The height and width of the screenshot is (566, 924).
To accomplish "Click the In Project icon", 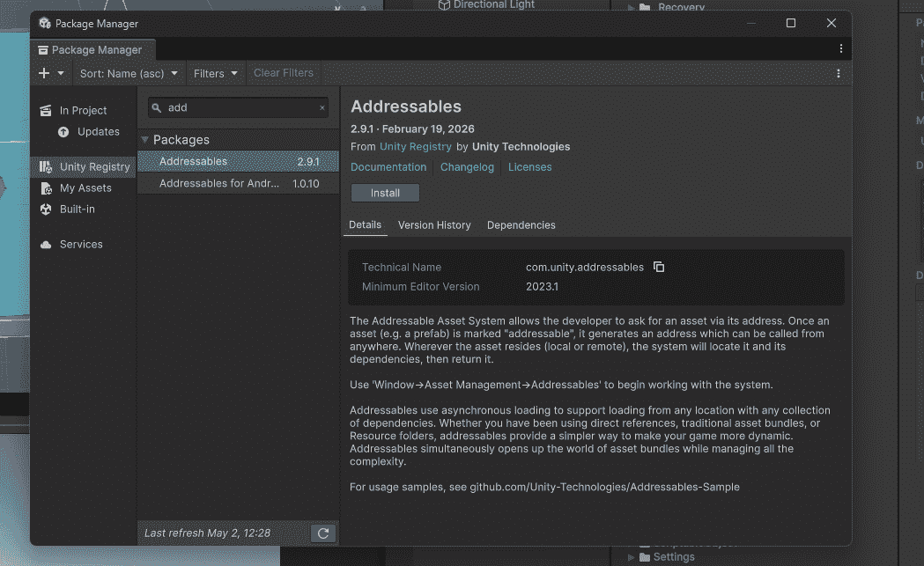I will (x=46, y=110).
